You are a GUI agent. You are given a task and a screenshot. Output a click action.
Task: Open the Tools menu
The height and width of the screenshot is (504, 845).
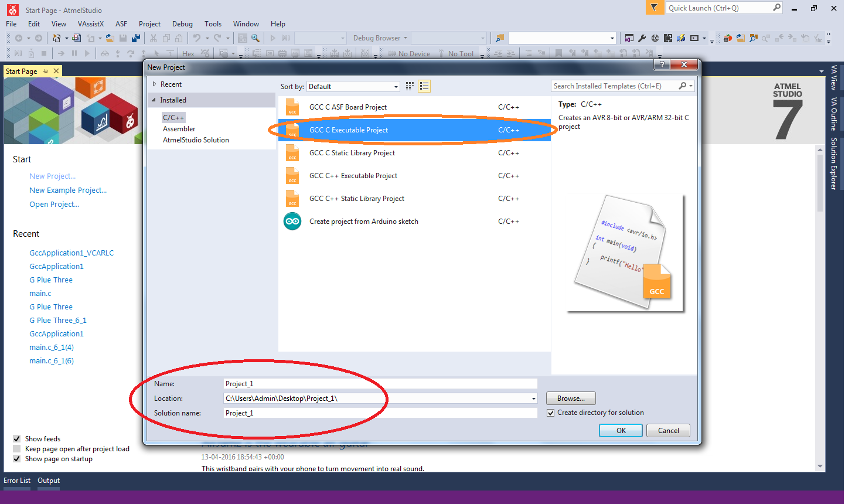click(x=213, y=23)
